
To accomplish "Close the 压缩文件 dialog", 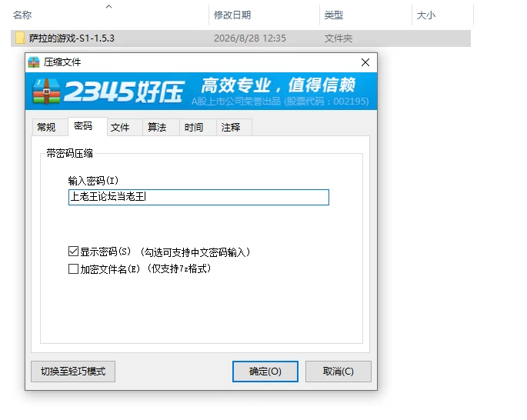I will [x=365, y=62].
